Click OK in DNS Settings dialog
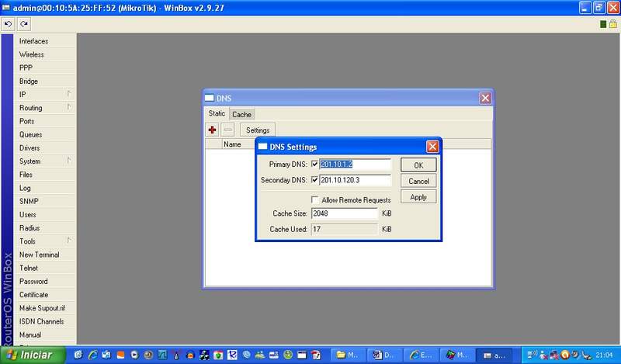This screenshot has height=364, width=621. (x=418, y=165)
